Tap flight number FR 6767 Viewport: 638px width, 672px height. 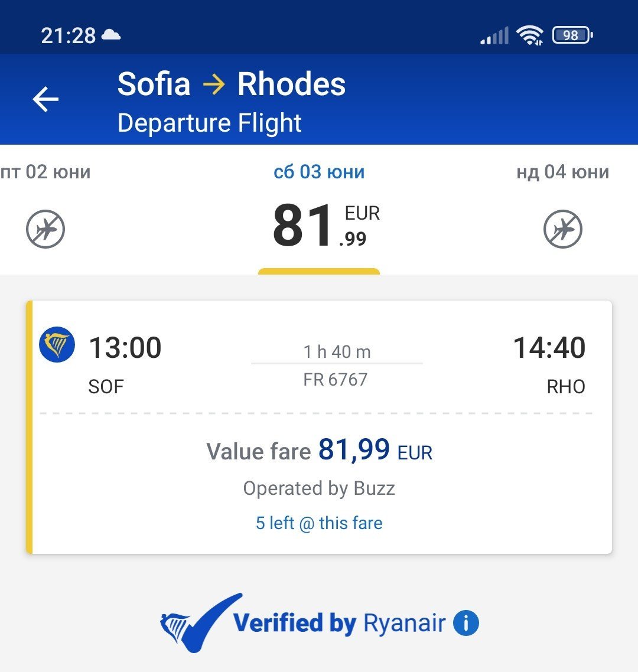[x=336, y=379]
